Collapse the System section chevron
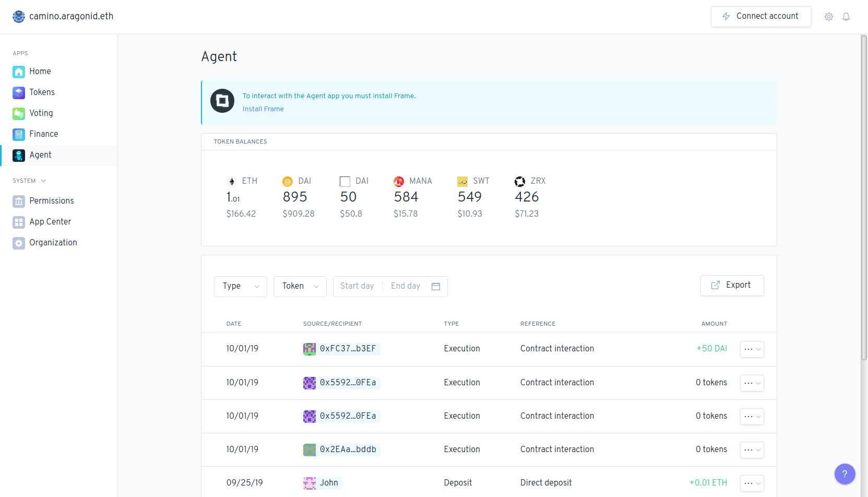Screen dimensions: 868x497 (x=43, y=181)
